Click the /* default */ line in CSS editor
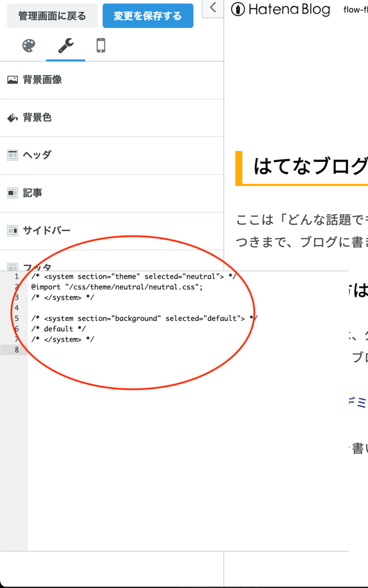The width and height of the screenshot is (368, 588). [59, 329]
